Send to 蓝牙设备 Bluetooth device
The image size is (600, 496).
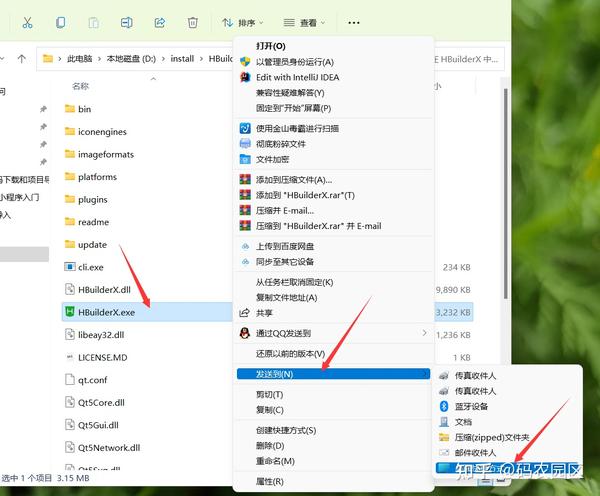[x=507, y=406]
